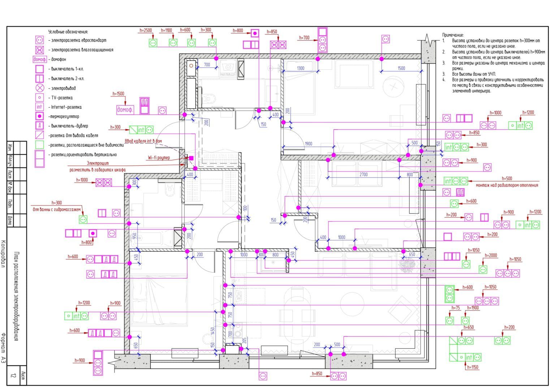Click the Дата cell in the revision stamp
This screenshot has width=555, height=392.
pyautogui.click(x=10, y=220)
